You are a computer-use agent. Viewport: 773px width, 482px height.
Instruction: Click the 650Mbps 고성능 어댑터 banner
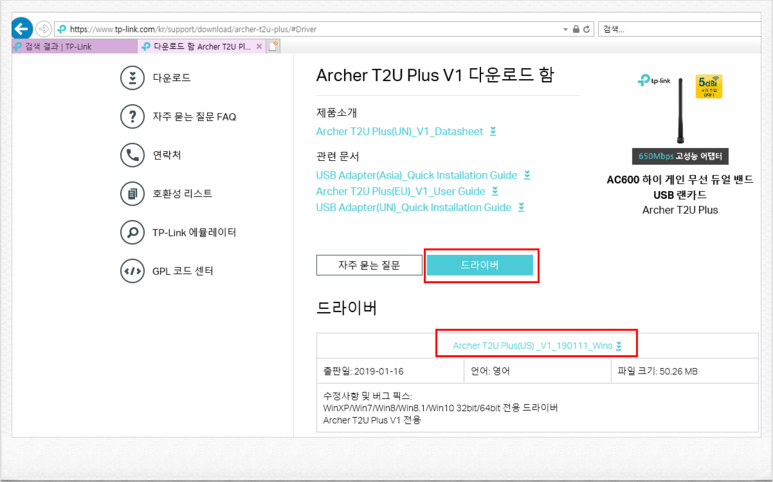[x=680, y=156]
